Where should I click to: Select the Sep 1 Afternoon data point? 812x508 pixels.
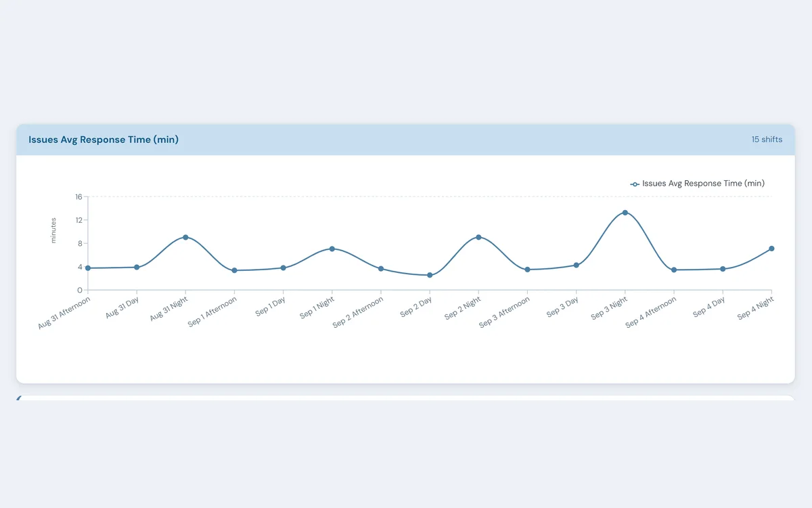(235, 270)
